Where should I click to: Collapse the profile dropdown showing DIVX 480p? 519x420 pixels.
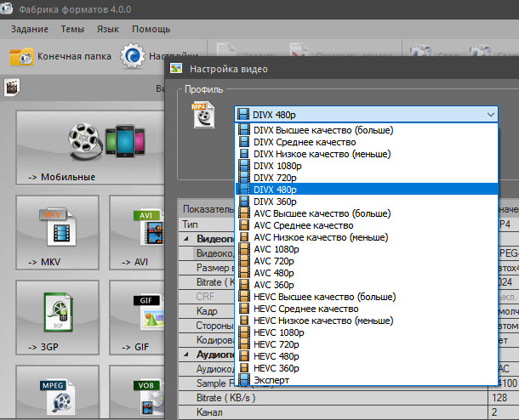[x=491, y=114]
